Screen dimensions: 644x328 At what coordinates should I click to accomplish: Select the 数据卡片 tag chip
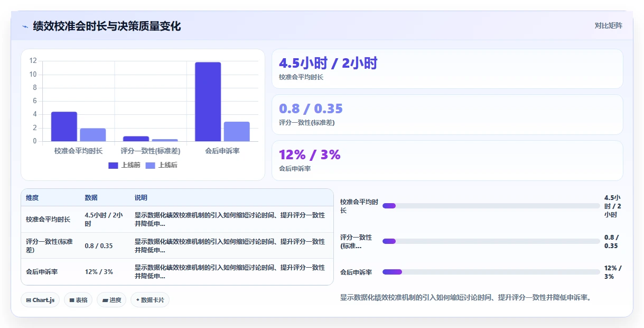click(150, 300)
